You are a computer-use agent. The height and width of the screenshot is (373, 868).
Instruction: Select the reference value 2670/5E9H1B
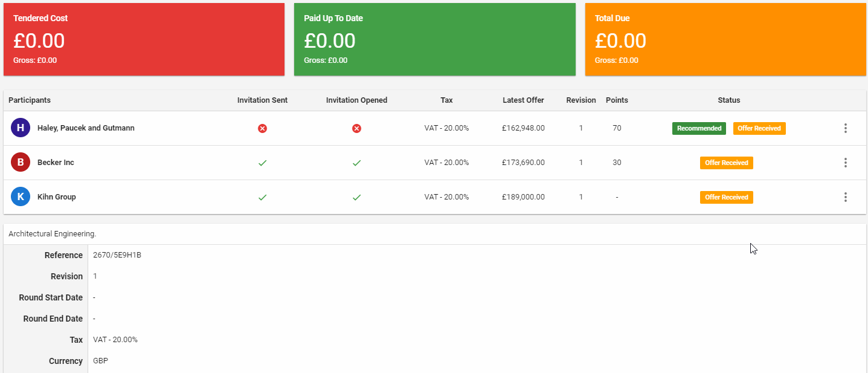(117, 255)
